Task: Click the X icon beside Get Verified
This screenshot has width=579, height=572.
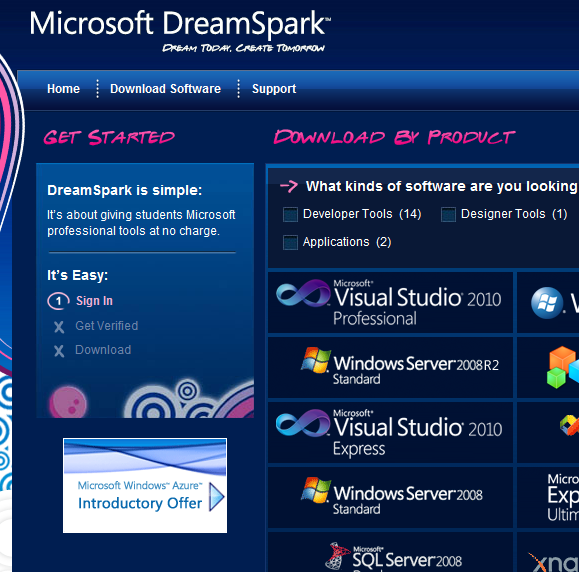Action: 59,327
